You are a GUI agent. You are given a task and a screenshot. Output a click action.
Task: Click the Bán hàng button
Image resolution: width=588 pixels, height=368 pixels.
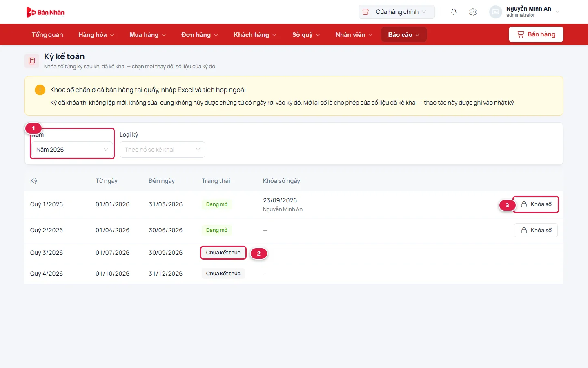pyautogui.click(x=536, y=34)
